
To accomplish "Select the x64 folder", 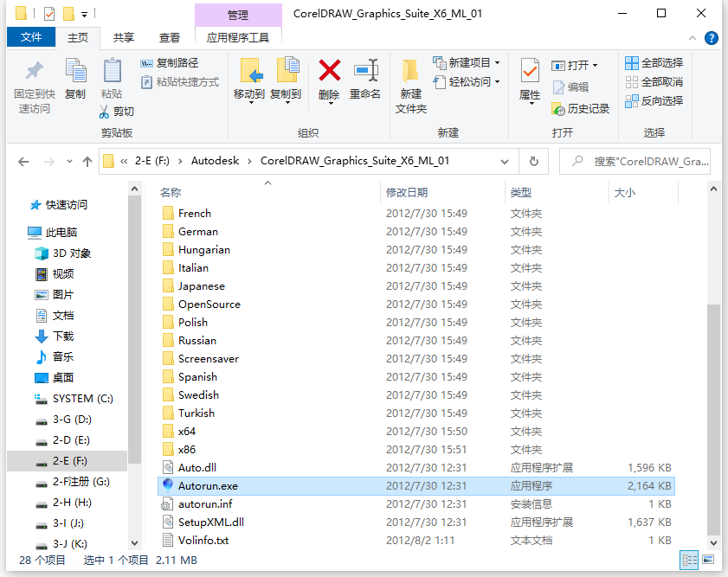I will click(x=416, y=432).
